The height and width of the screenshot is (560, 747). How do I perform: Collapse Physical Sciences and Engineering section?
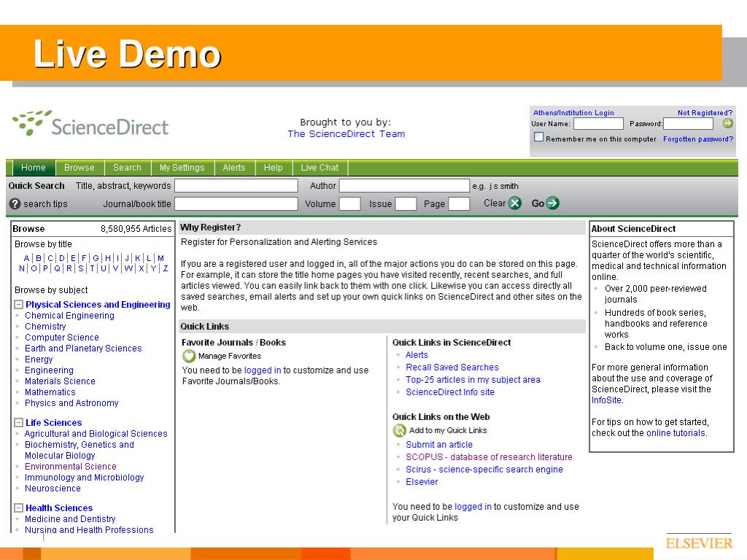pyautogui.click(x=18, y=305)
